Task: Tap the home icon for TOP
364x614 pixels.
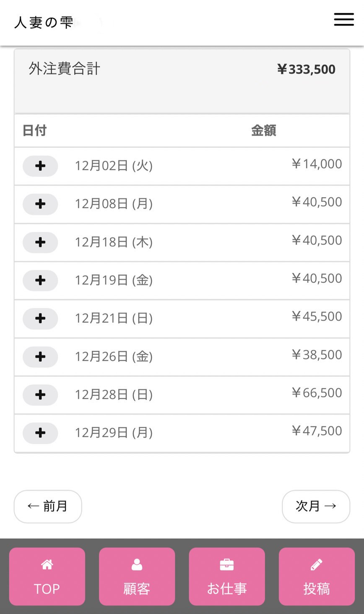Action: click(x=47, y=565)
